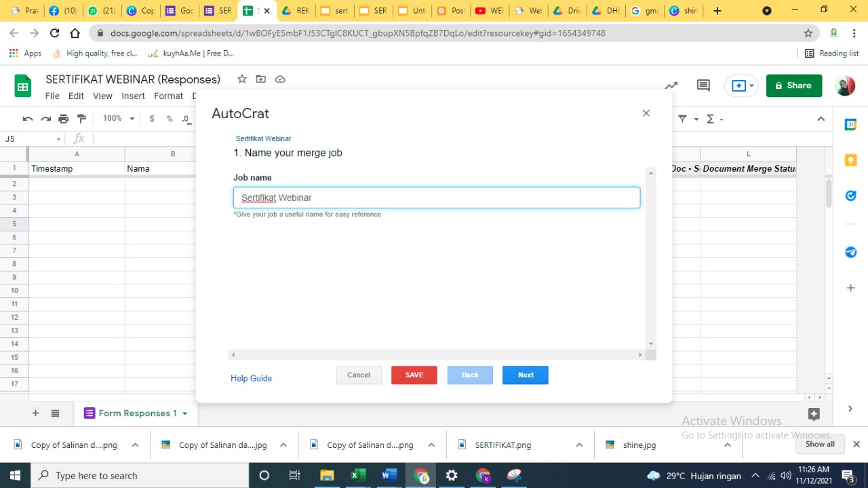Click the print icon in toolbar
868x488 pixels.
coord(64,119)
